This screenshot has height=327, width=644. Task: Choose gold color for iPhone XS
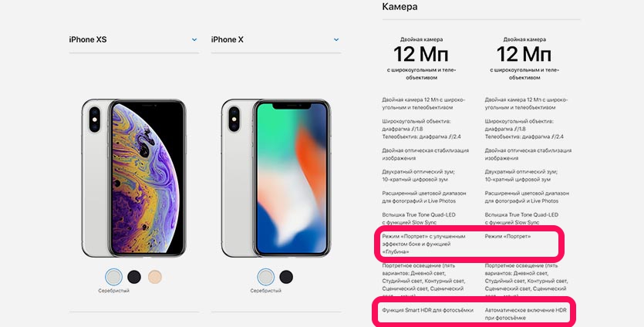[x=155, y=277]
